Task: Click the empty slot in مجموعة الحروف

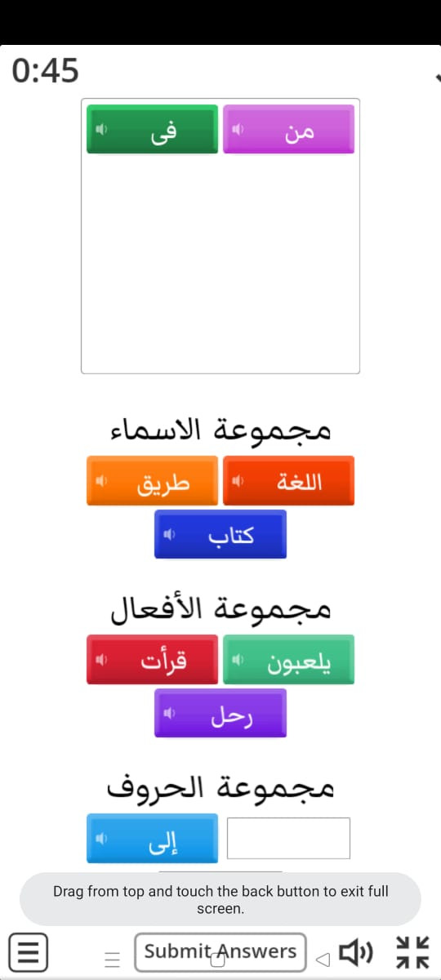Action: tap(288, 838)
